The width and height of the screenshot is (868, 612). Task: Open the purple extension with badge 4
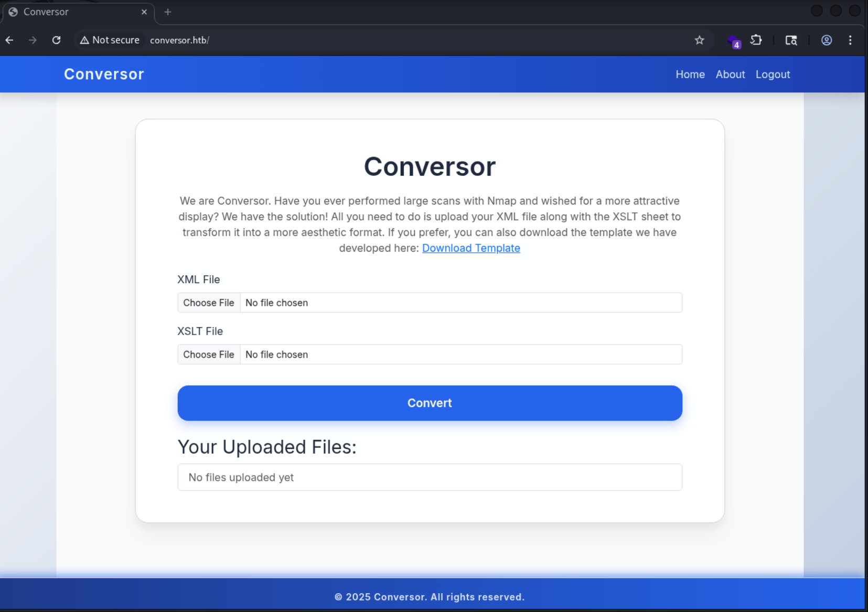(733, 40)
